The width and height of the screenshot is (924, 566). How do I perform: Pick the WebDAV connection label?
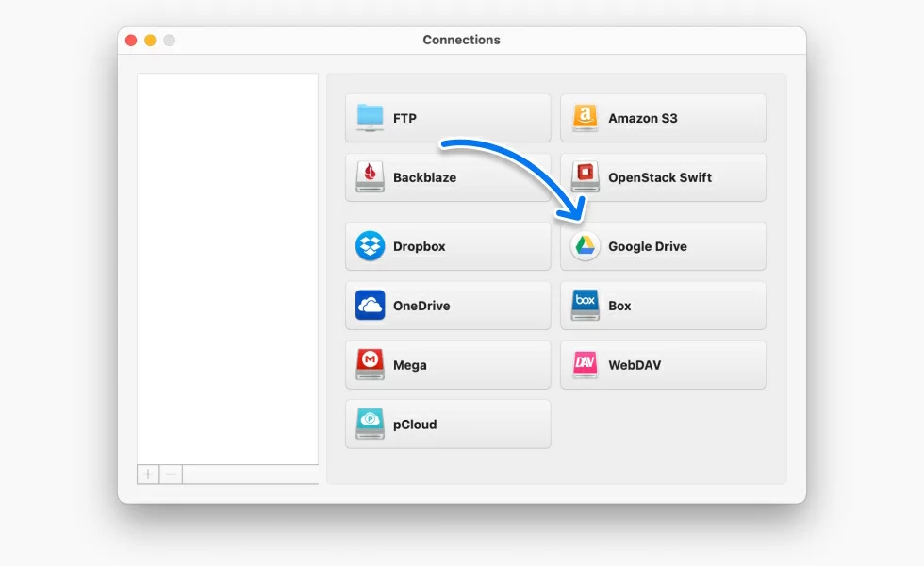point(635,366)
